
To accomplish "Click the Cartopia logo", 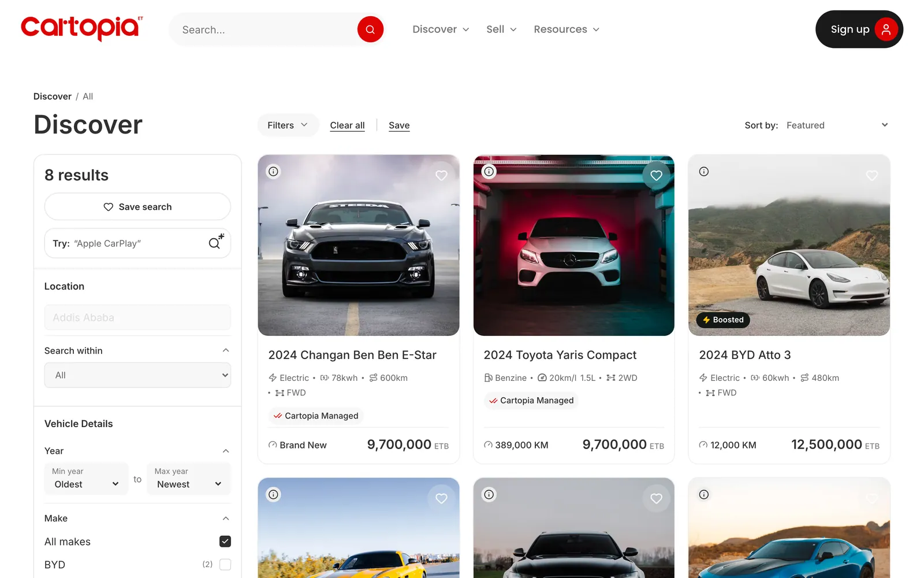I will pos(81,29).
